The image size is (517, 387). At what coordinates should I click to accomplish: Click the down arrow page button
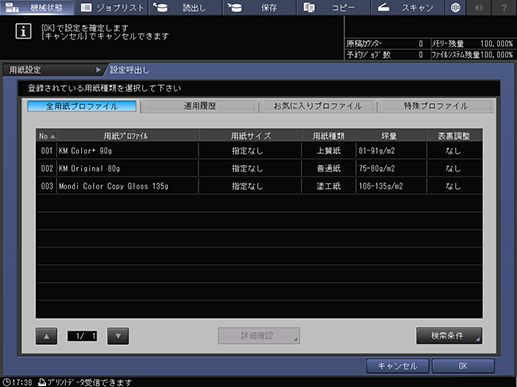(118, 336)
